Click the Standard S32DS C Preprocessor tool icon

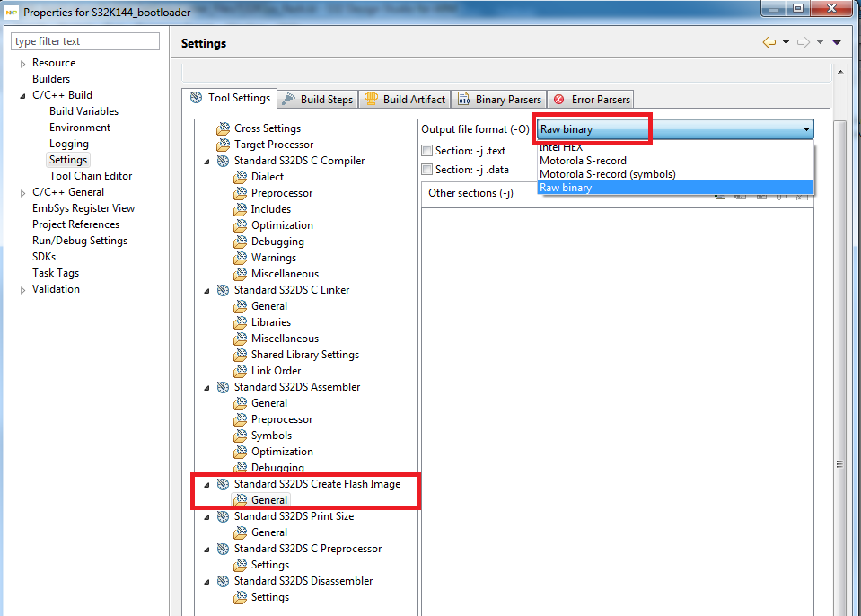click(223, 549)
